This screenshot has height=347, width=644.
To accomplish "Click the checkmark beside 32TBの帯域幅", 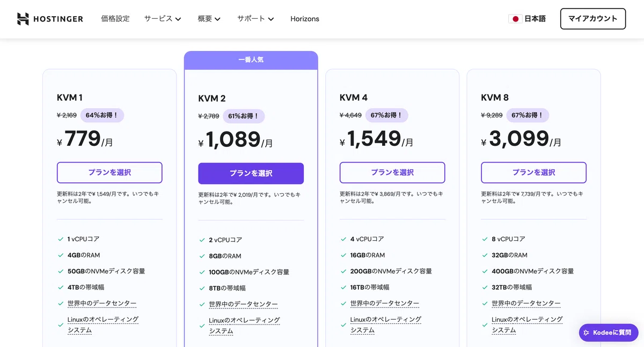I will point(485,287).
